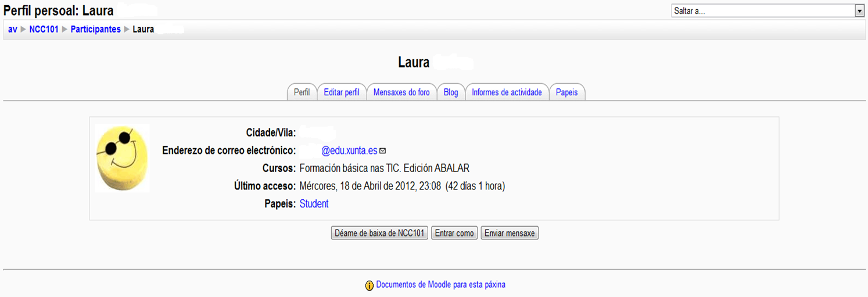Switch to the Perfil tab
Viewport: 868px width, 297px height.
[302, 92]
